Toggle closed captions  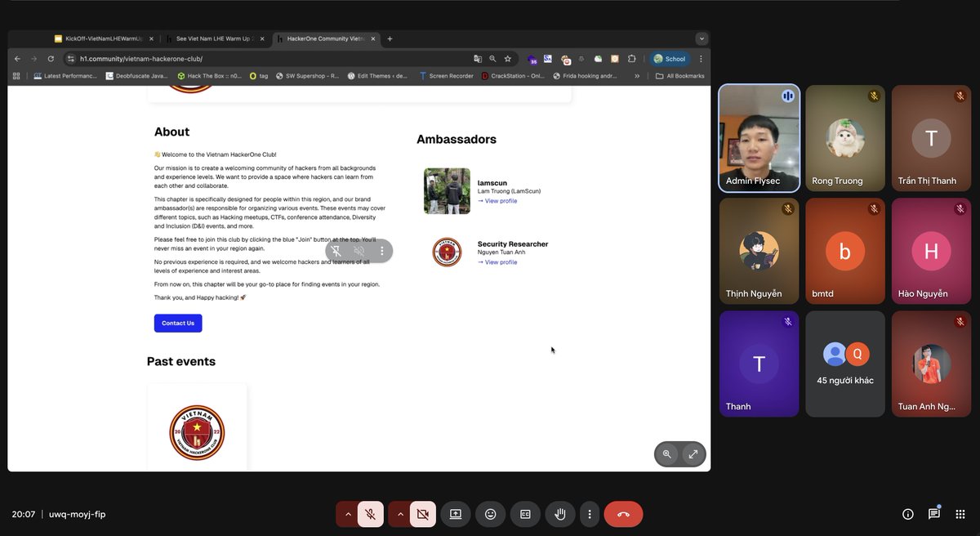coord(526,514)
